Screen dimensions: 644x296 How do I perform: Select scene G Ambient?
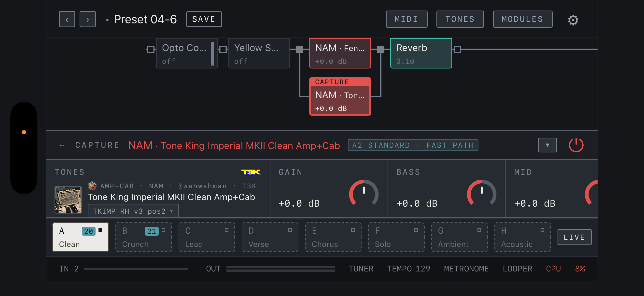tap(460, 237)
